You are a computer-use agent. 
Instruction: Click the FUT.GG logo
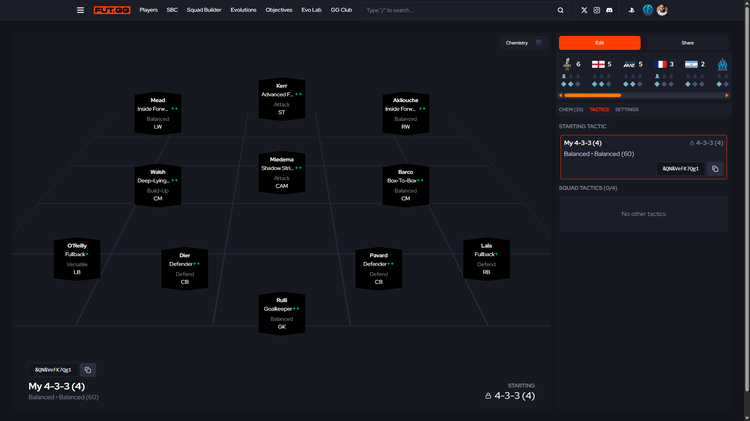click(x=111, y=10)
